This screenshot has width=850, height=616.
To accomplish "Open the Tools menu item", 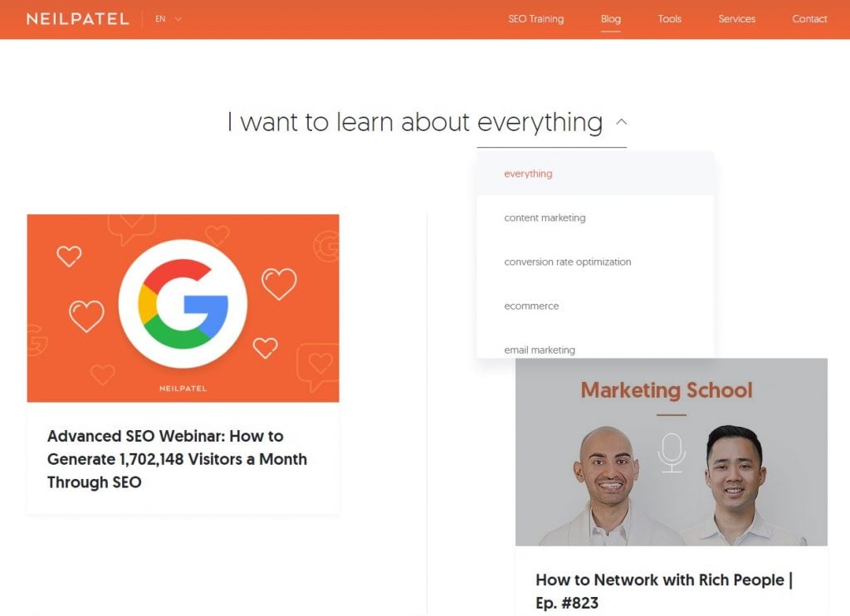I will point(669,19).
